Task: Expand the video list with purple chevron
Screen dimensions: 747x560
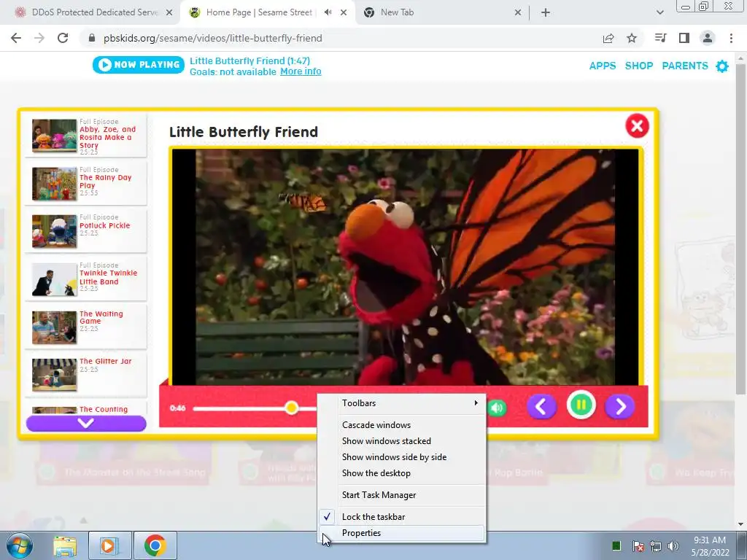Action: tap(86, 423)
